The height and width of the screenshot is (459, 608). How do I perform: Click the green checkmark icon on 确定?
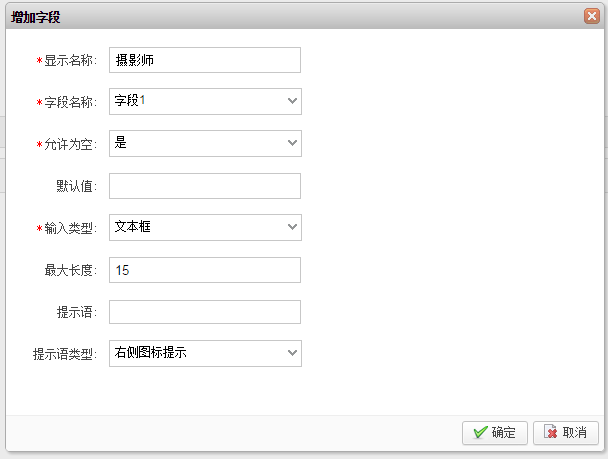pos(480,433)
